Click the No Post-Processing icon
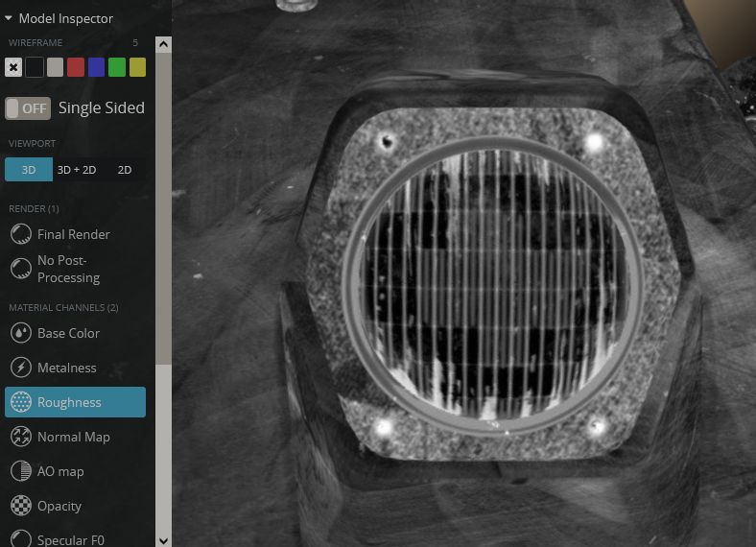Viewport: 756px width, 547px height. [x=21, y=269]
